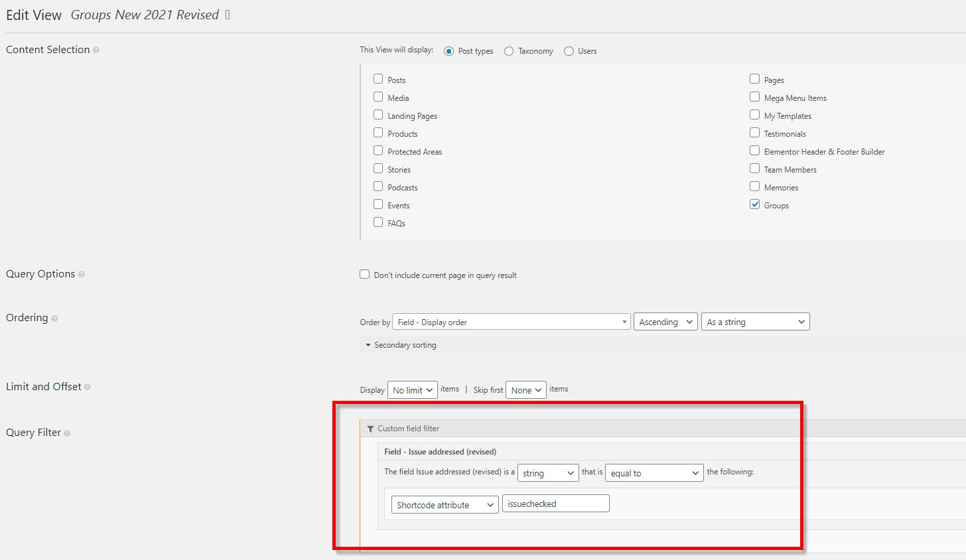
Task: Tick the FAQs checkbox
Action: pos(378,222)
